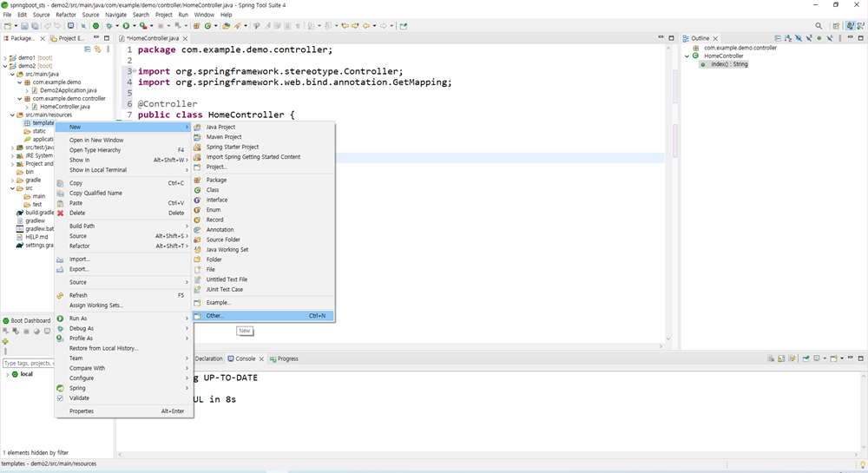This screenshot has width=868, height=473.
Task: Maximize the editor area with its maximize icon
Action: 672,38
